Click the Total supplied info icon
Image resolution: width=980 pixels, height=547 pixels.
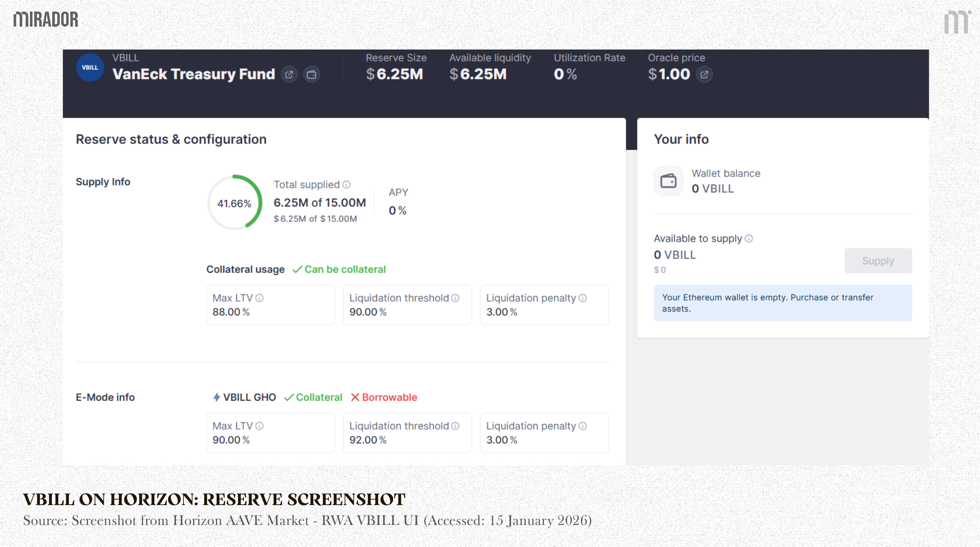coord(346,184)
